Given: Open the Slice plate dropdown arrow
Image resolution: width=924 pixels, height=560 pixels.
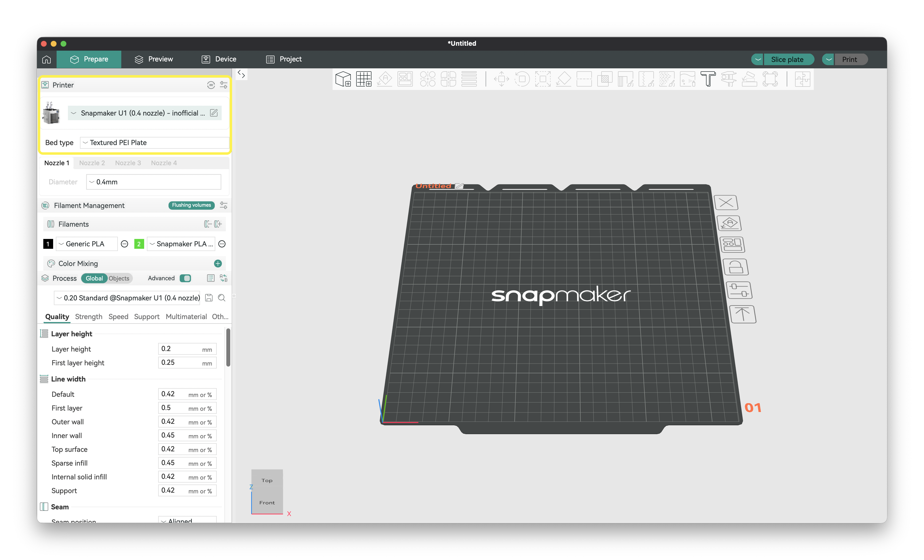Looking at the screenshot, I should (x=757, y=59).
